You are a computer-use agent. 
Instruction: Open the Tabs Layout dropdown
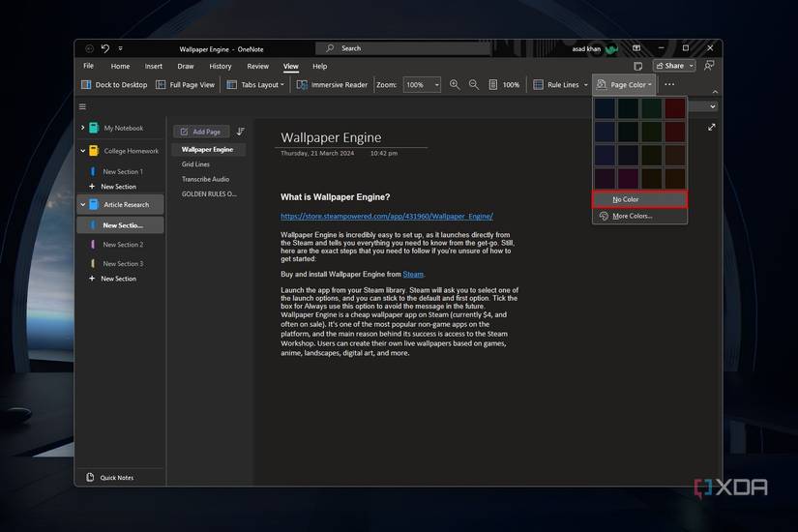tap(255, 85)
